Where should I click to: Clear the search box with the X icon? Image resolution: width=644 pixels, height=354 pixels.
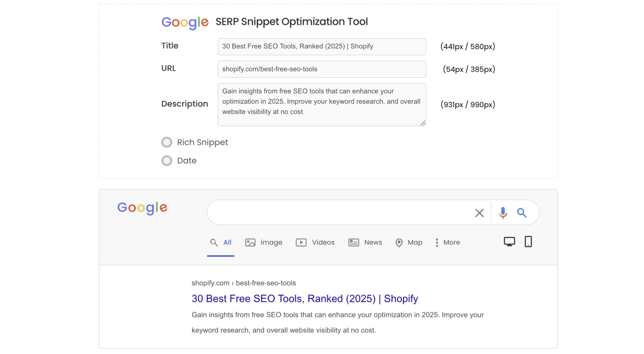(x=479, y=213)
